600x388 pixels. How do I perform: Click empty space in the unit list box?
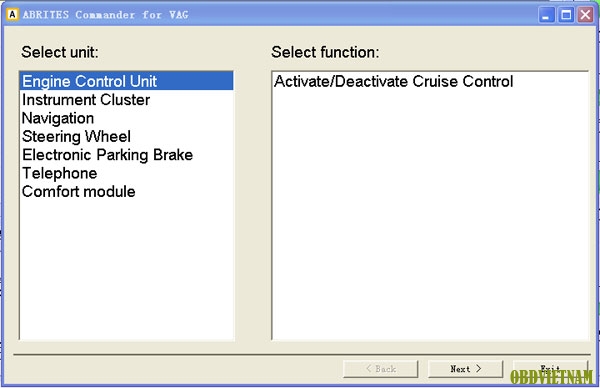[x=126, y=268]
